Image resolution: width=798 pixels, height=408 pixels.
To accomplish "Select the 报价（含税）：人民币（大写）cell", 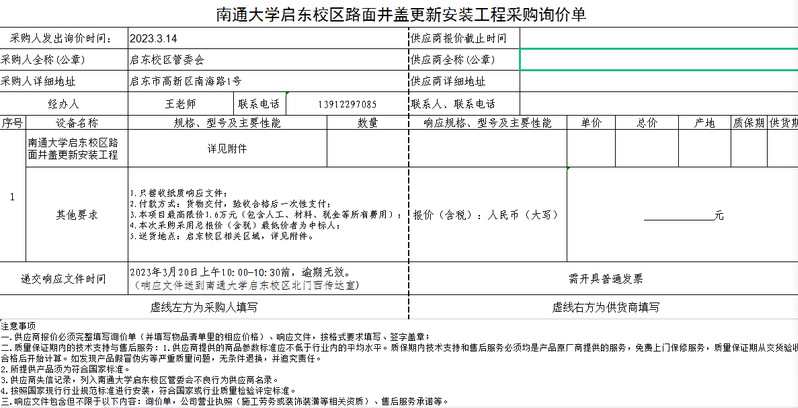I will [488, 215].
